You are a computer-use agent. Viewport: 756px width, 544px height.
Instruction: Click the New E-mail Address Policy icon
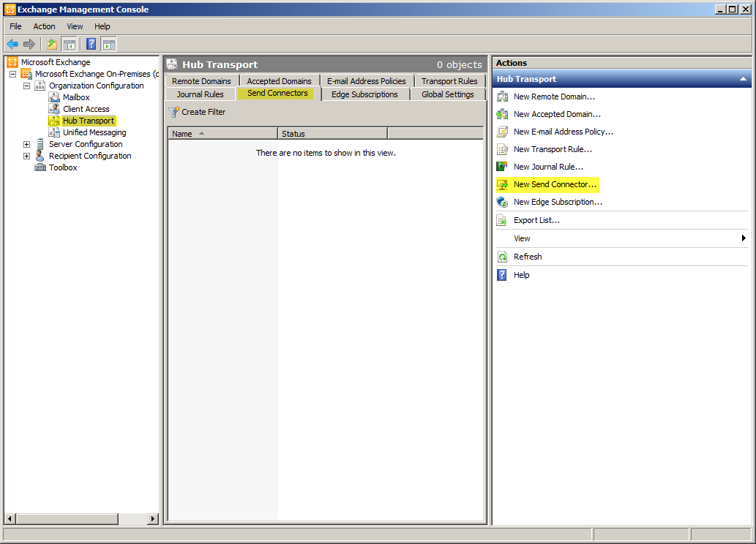(502, 132)
